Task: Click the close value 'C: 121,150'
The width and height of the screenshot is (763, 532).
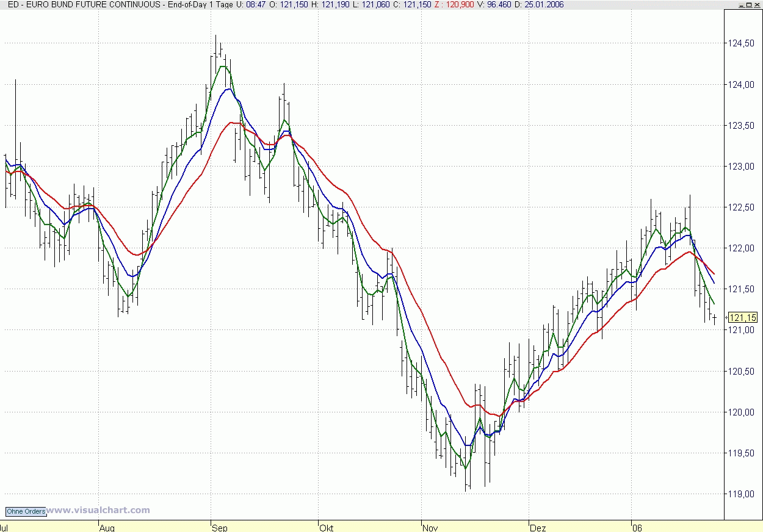Action: [x=411, y=4]
